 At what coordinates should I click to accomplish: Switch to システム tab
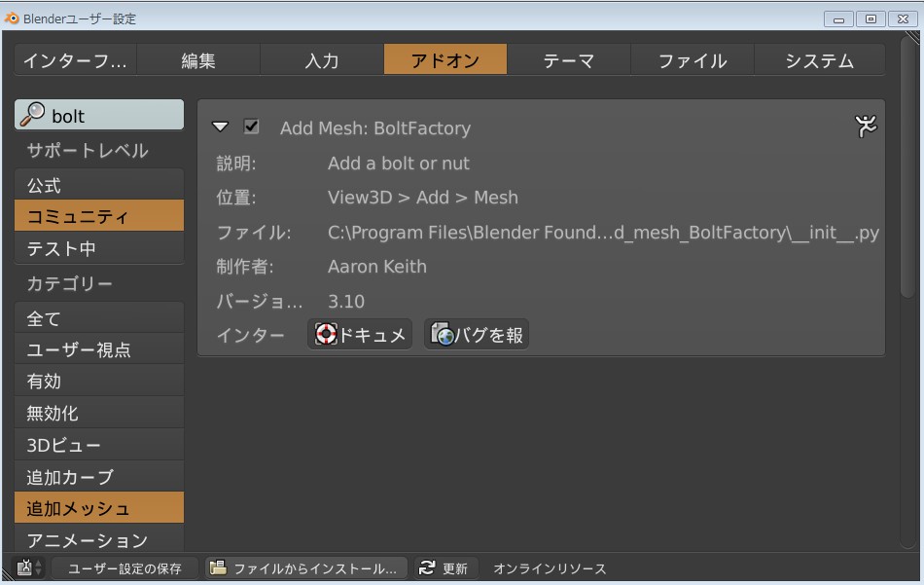[819, 60]
